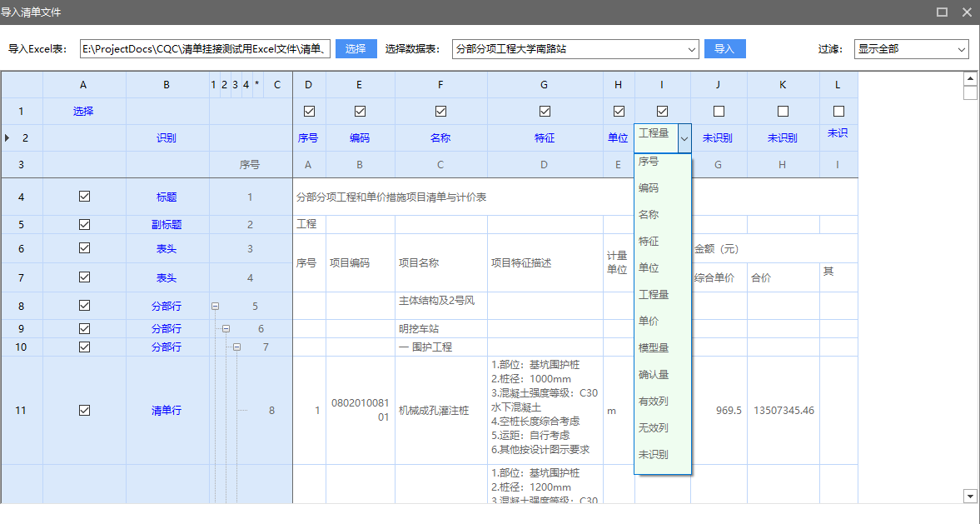Click outline level 4 button
The image size is (980, 524).
tap(246, 85)
